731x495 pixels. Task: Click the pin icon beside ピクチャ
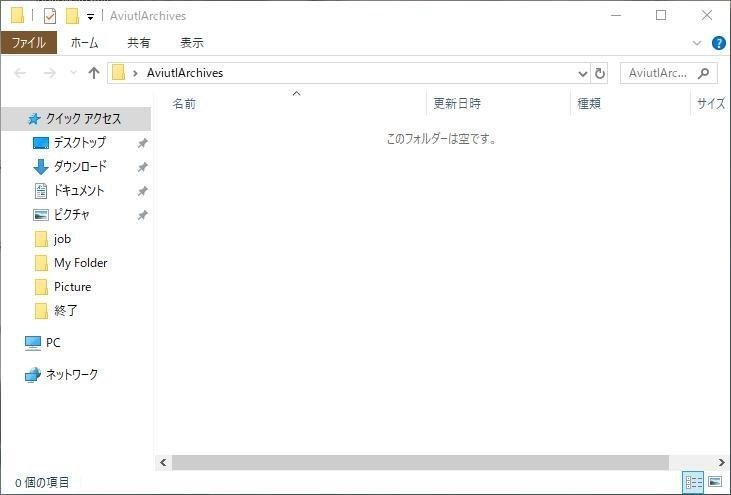point(143,215)
